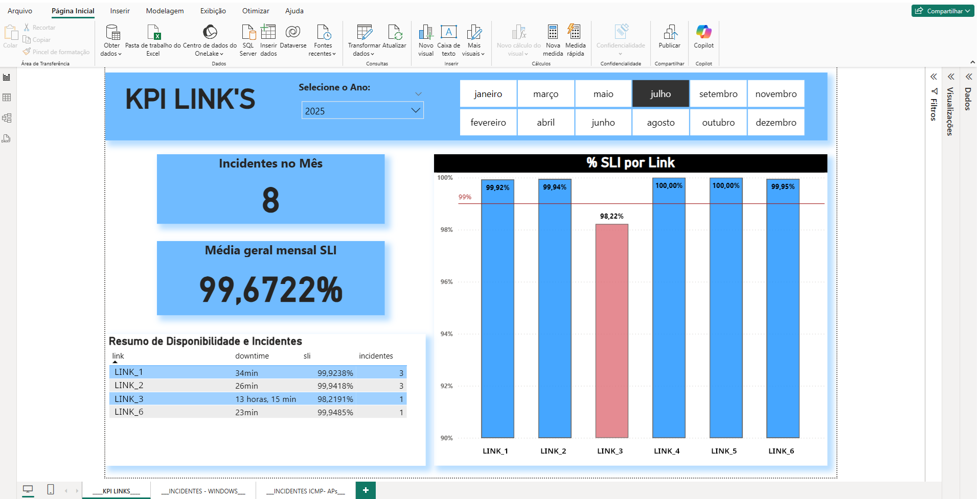
Task: Switch to Model view in left sidebar
Action: [x=7, y=117]
